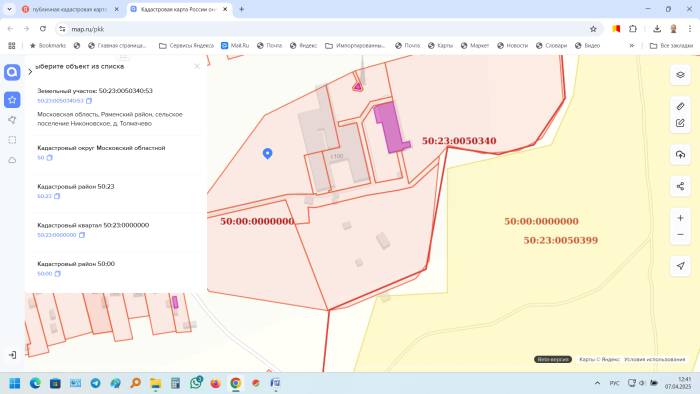
Task: Open the 50:23:0000000 cadastral quarter link
Action: point(57,235)
